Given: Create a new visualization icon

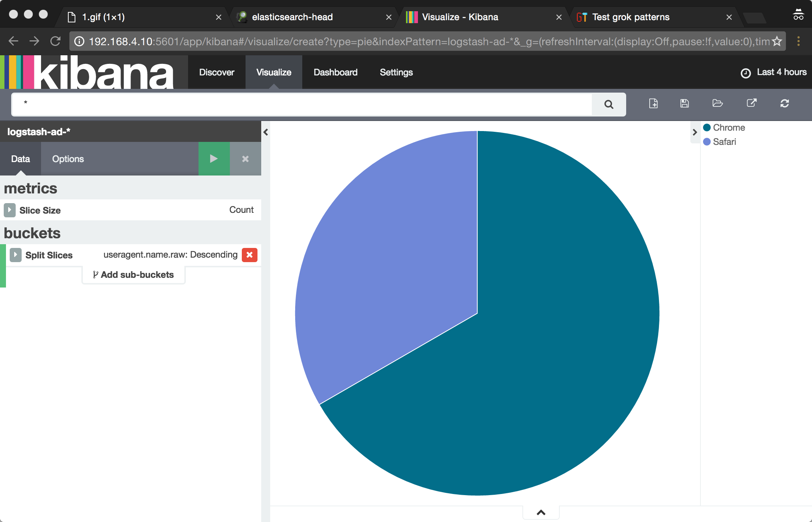Looking at the screenshot, I should pyautogui.click(x=653, y=103).
